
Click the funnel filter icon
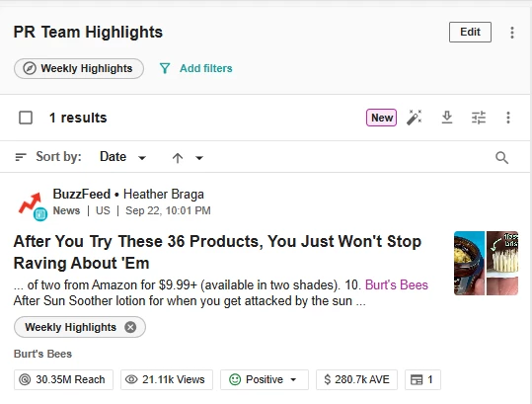[165, 68]
